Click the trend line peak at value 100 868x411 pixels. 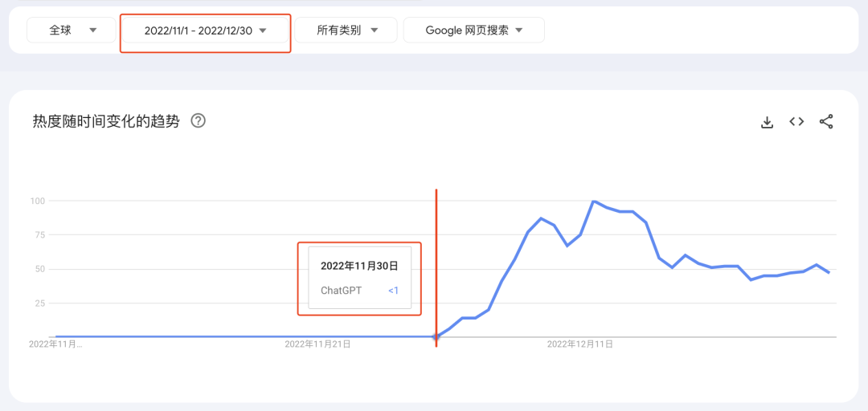(593, 201)
